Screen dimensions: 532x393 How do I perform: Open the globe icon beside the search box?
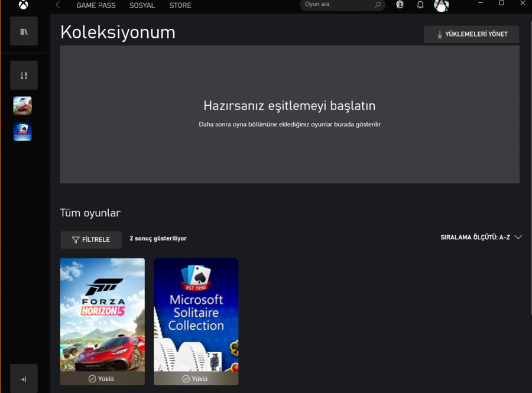pos(400,5)
